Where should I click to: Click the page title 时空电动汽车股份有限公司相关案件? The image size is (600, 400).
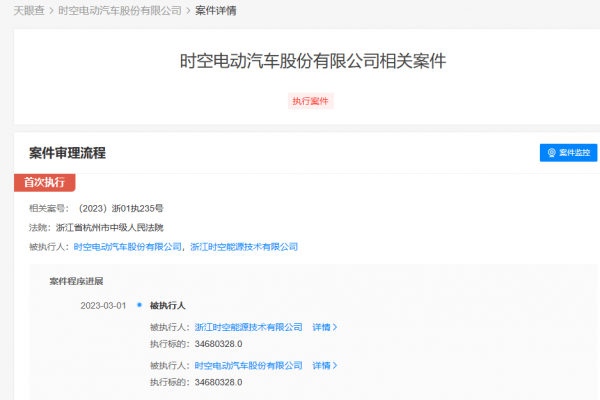(313, 61)
